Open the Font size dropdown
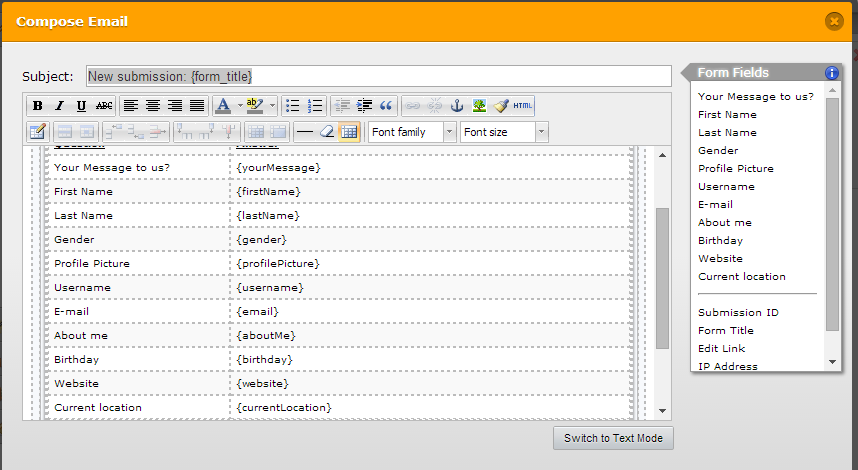The height and width of the screenshot is (470, 858). [x=504, y=132]
